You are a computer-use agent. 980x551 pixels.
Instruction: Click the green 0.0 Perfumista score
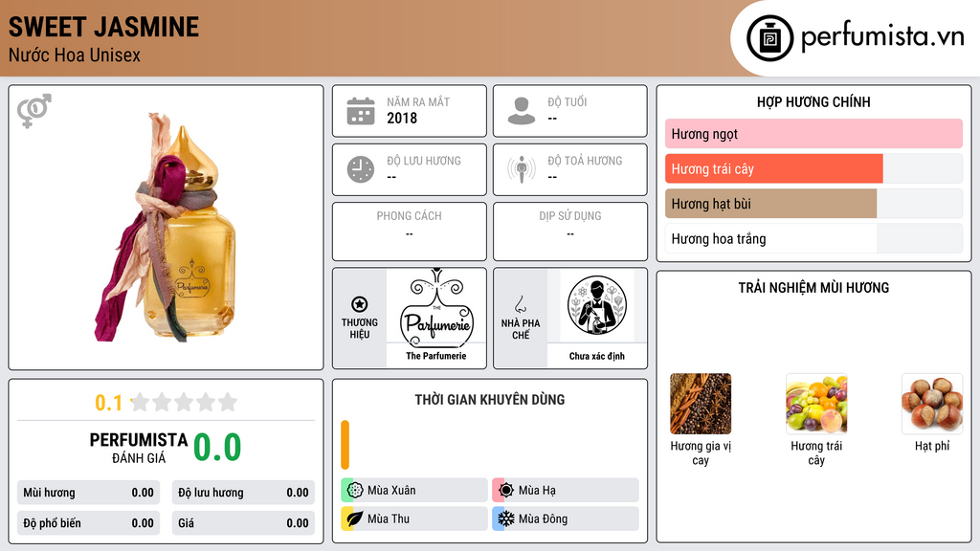click(217, 448)
